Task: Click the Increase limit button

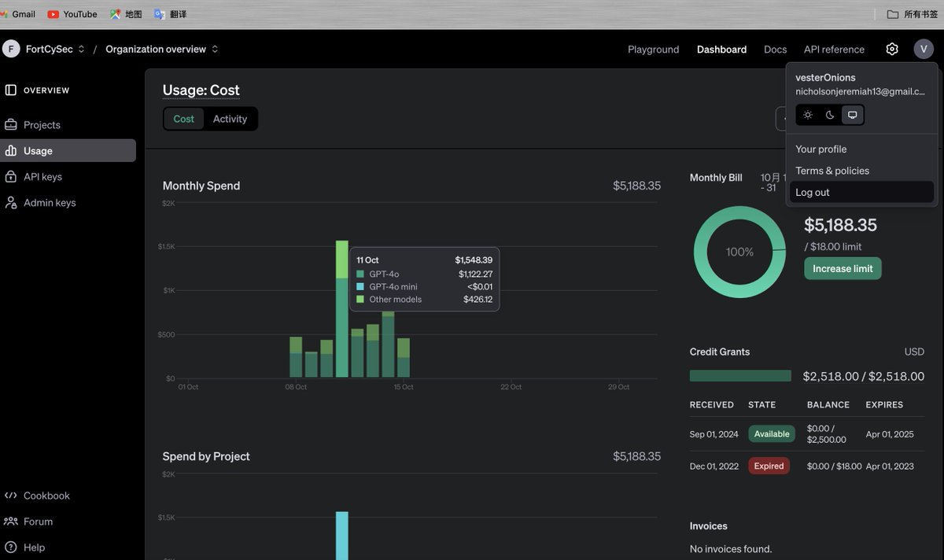Action: coord(843,268)
